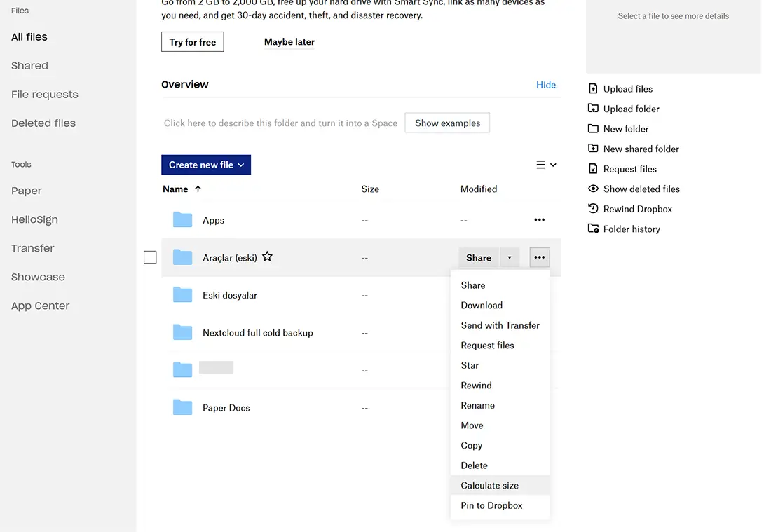
Task: Sort files by the Modified column header
Action: (479, 189)
